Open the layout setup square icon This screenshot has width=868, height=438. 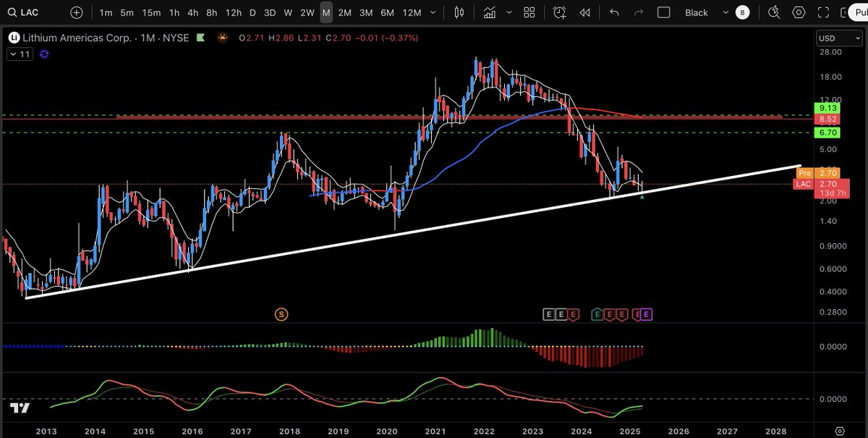[664, 12]
